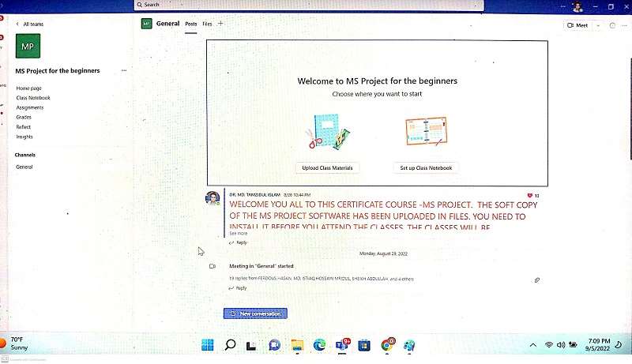Switch to the Posts tab

[191, 24]
